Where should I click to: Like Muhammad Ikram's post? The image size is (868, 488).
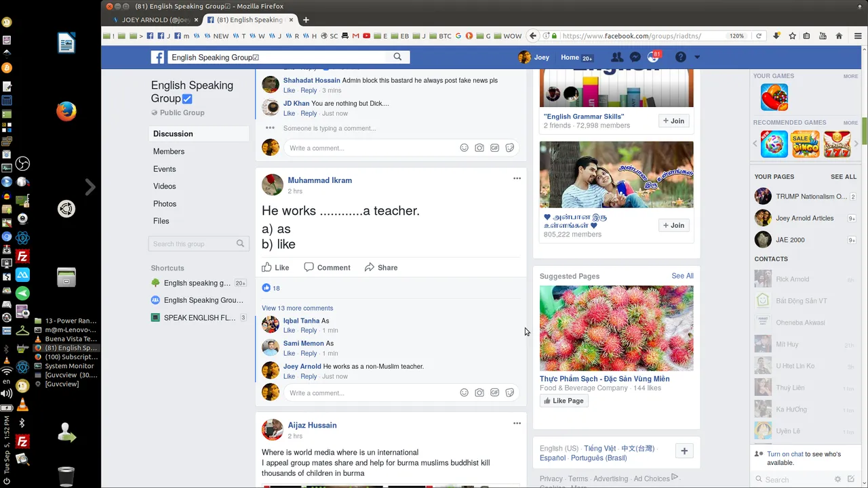275,267
